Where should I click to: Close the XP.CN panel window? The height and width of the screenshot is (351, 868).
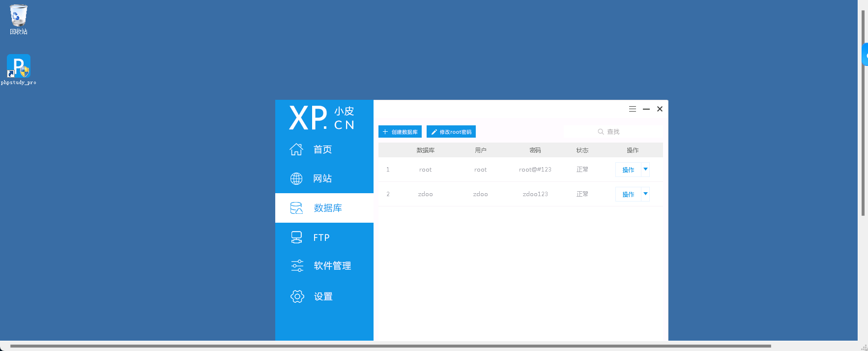(660, 109)
